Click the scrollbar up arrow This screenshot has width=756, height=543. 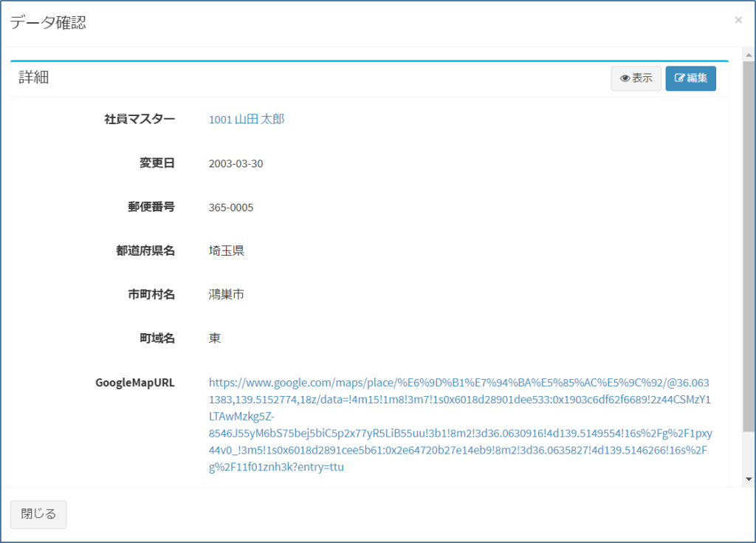(x=749, y=55)
